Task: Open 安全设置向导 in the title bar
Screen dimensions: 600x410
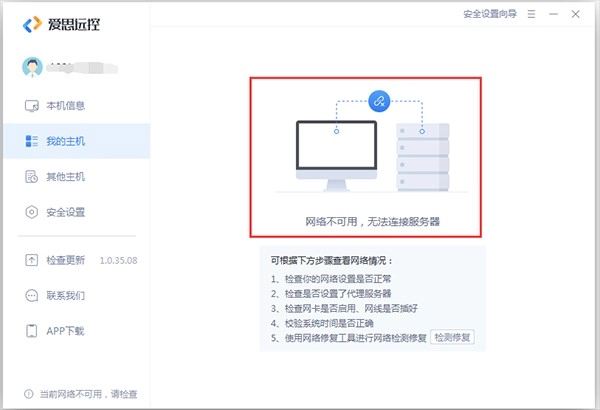Action: click(490, 14)
